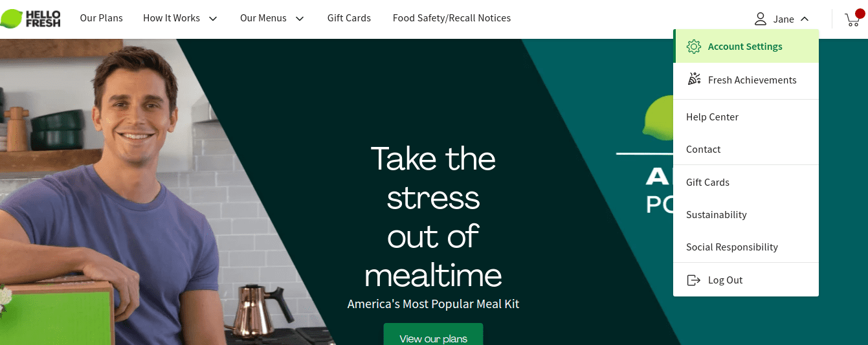This screenshot has width=868, height=345.
Task: Collapse the Jane account menu chevron
Action: click(805, 19)
